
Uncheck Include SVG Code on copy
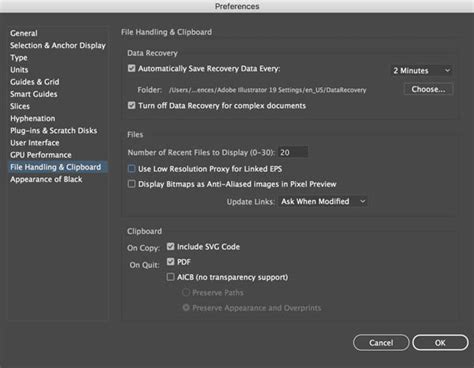170,246
